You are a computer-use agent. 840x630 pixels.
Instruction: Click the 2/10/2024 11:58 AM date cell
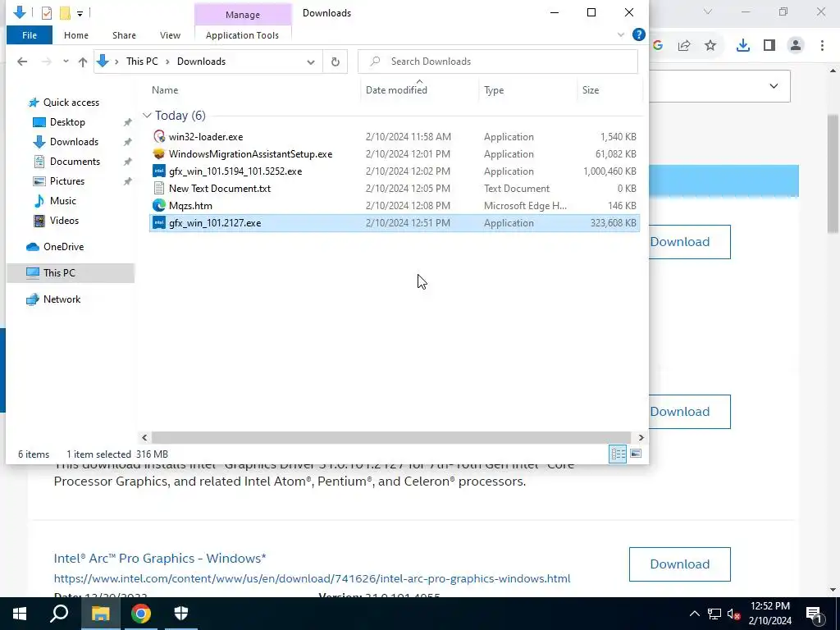[x=409, y=137]
